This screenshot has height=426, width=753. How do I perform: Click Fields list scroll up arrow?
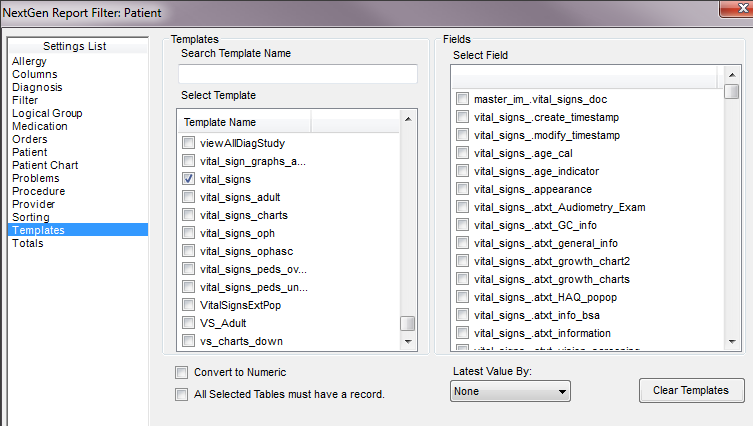(x=732, y=75)
